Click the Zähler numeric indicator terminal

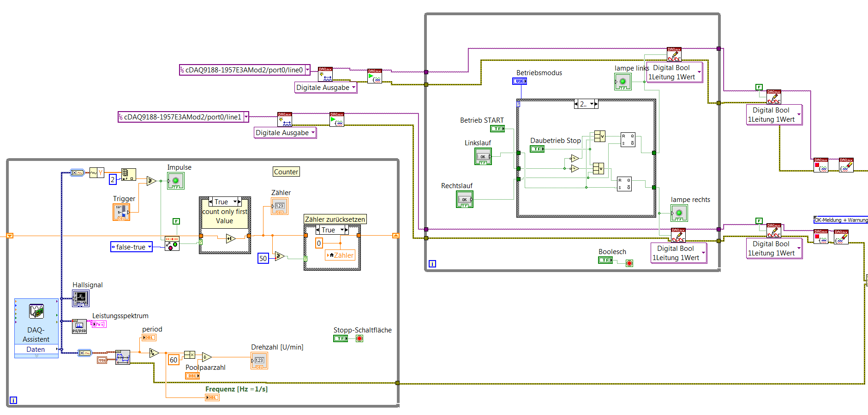[280, 206]
